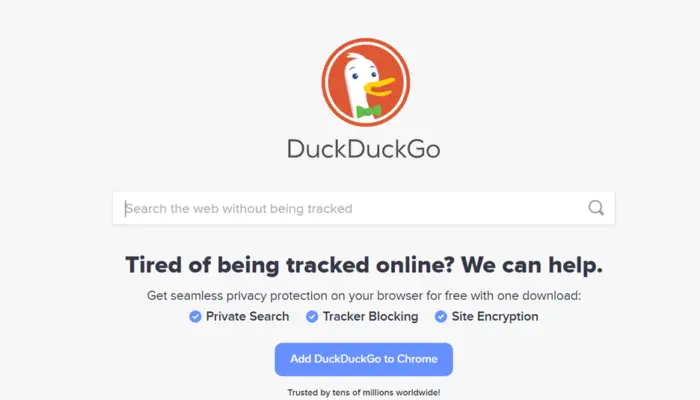Image resolution: width=700 pixels, height=400 pixels.
Task: Click the 'Get seamless privacy protection' sentence
Action: (x=364, y=296)
